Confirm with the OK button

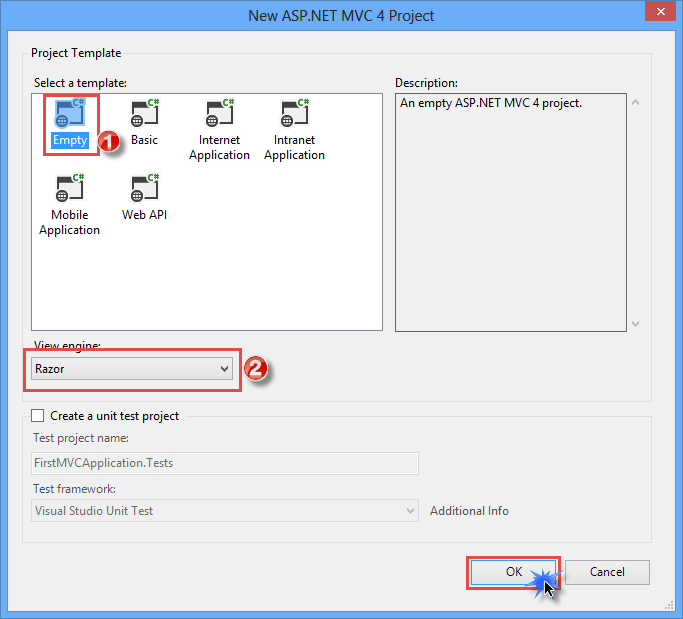[x=514, y=572]
